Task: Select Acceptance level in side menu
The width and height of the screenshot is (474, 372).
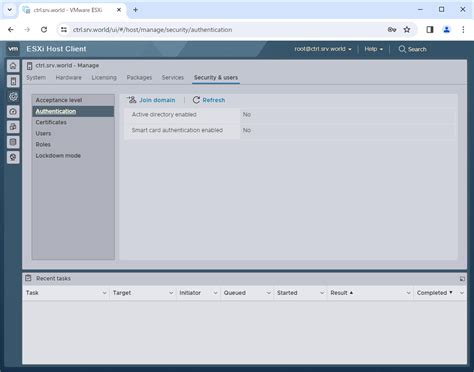Action: pyautogui.click(x=73, y=100)
